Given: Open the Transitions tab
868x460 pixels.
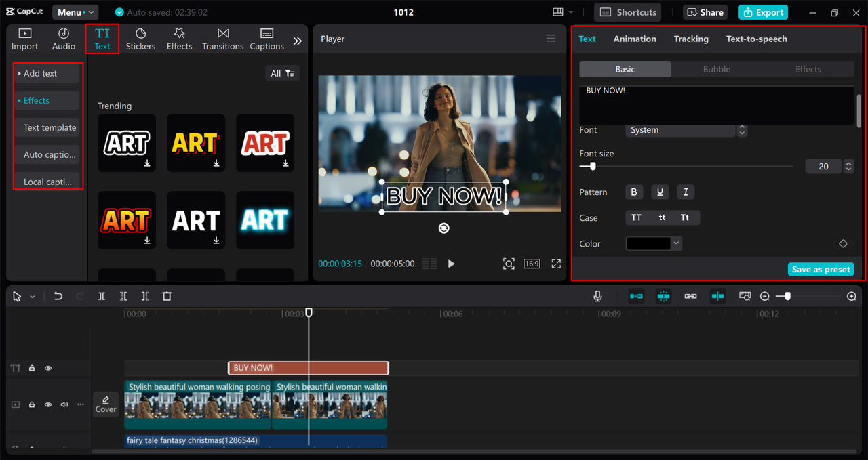Looking at the screenshot, I should point(222,39).
